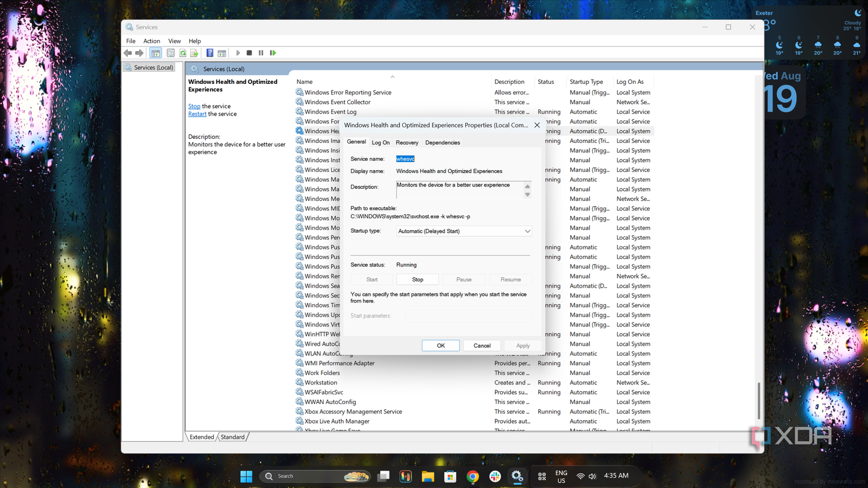This screenshot has width=868, height=488.
Task: Open Task View on the taskbar
Action: coord(383,476)
